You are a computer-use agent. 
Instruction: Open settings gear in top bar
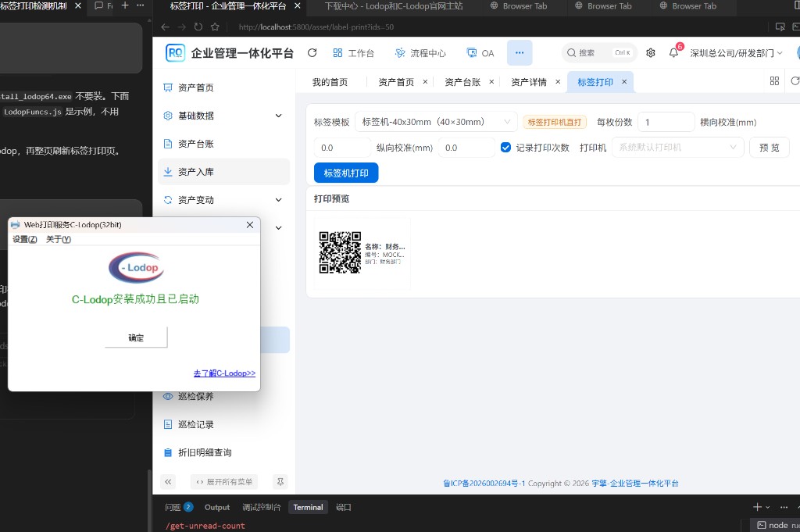[x=651, y=52]
